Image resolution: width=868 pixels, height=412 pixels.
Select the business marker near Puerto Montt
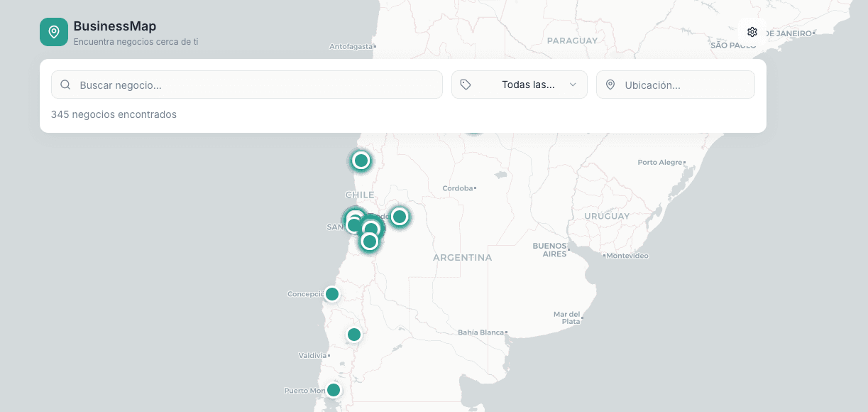click(x=333, y=389)
